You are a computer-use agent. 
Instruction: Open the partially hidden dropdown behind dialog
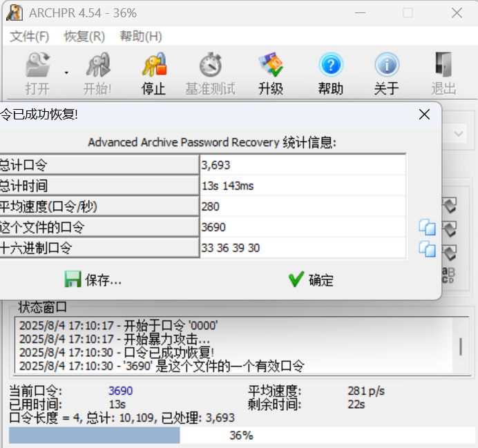pos(459,134)
